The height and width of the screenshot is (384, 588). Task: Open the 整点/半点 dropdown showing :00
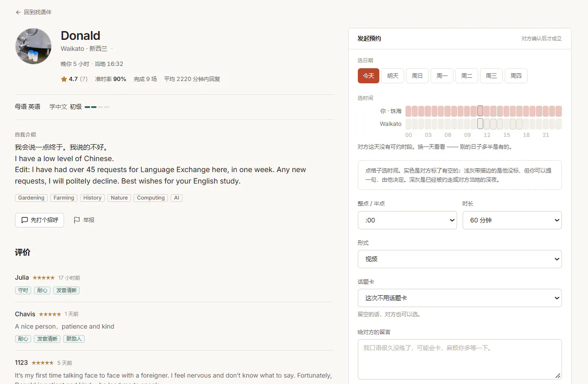[407, 220]
